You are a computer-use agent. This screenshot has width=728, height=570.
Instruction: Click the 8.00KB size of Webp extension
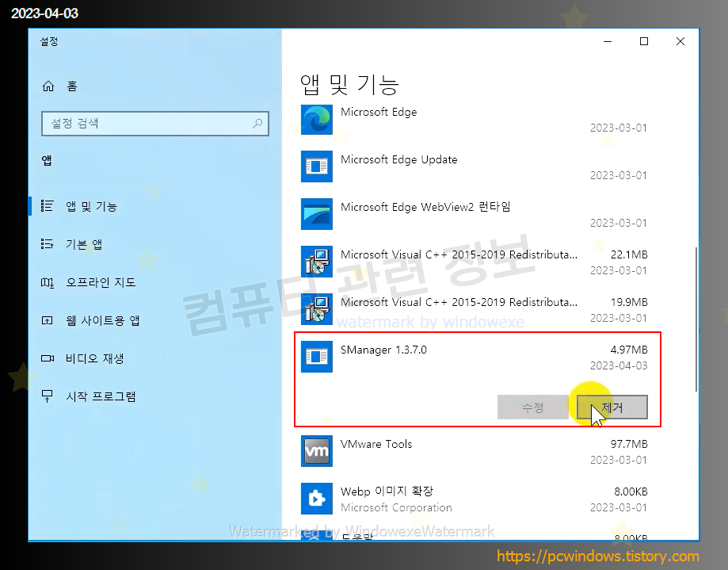tap(631, 492)
